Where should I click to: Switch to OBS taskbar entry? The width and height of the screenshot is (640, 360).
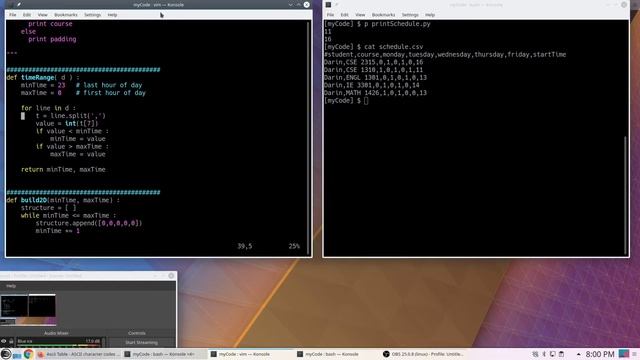(423, 354)
